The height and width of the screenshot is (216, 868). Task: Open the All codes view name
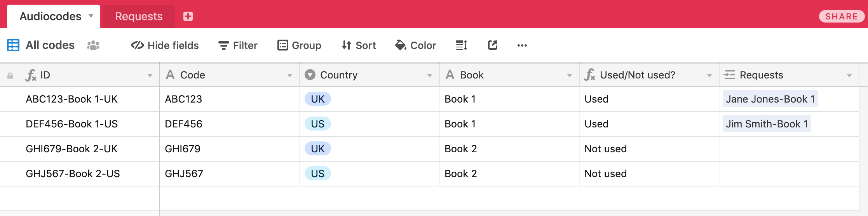pos(50,45)
